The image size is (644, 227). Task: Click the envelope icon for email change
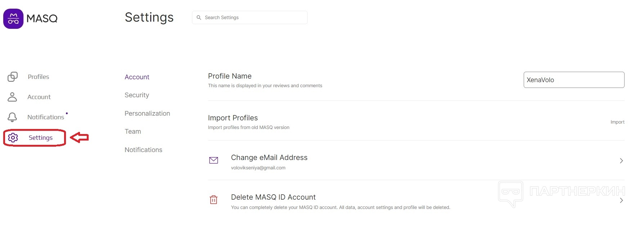214,160
